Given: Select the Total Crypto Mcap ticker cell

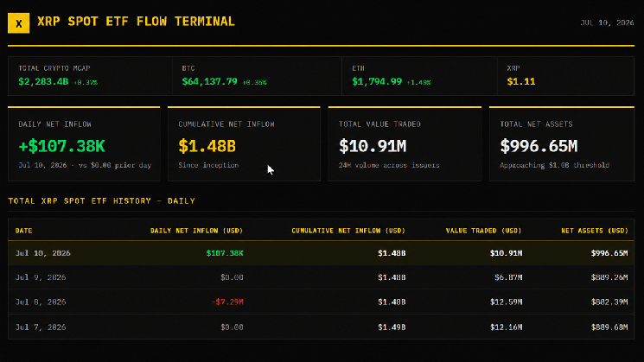Looking at the screenshot, I should (x=91, y=76).
